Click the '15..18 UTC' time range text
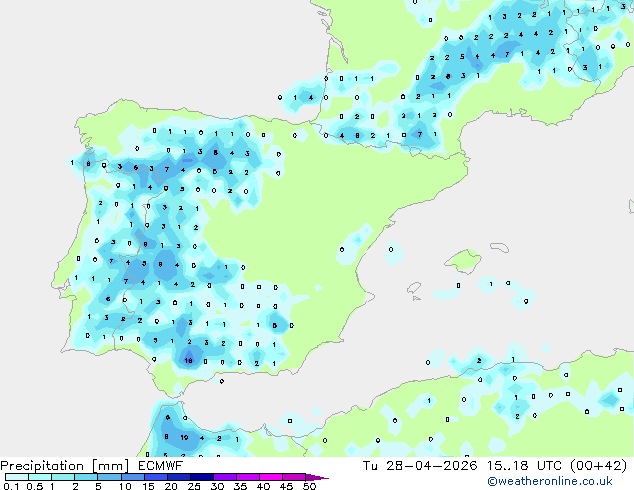The image size is (634, 490). coord(524,466)
